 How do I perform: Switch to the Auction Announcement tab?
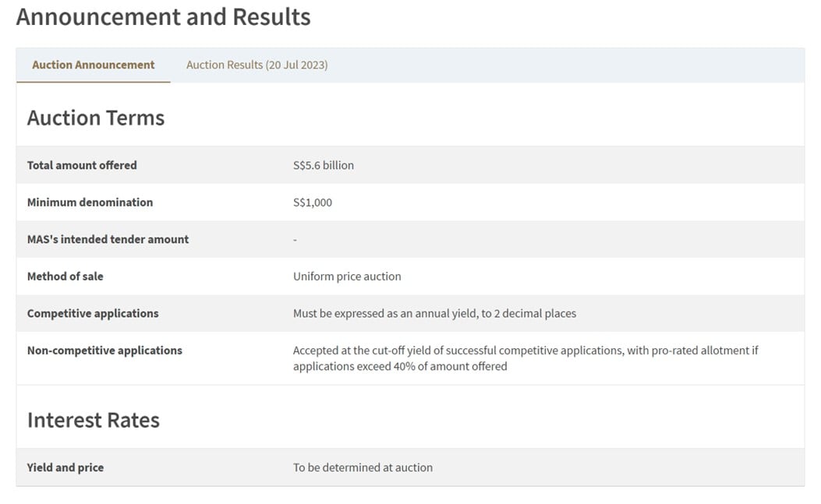click(x=94, y=65)
